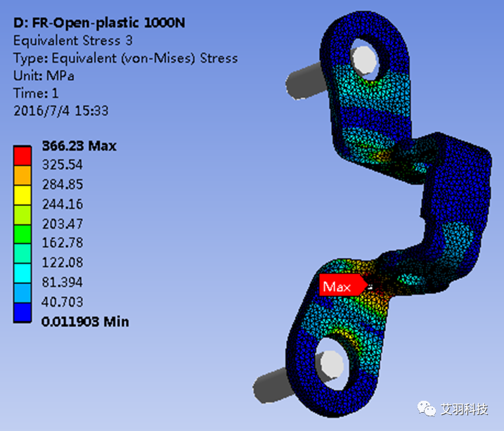Select the '81.394' legend value
This screenshot has width=504, height=431.
63,282
